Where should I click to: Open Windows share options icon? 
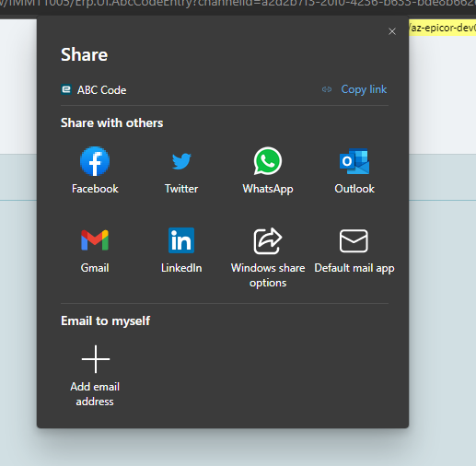point(268,240)
